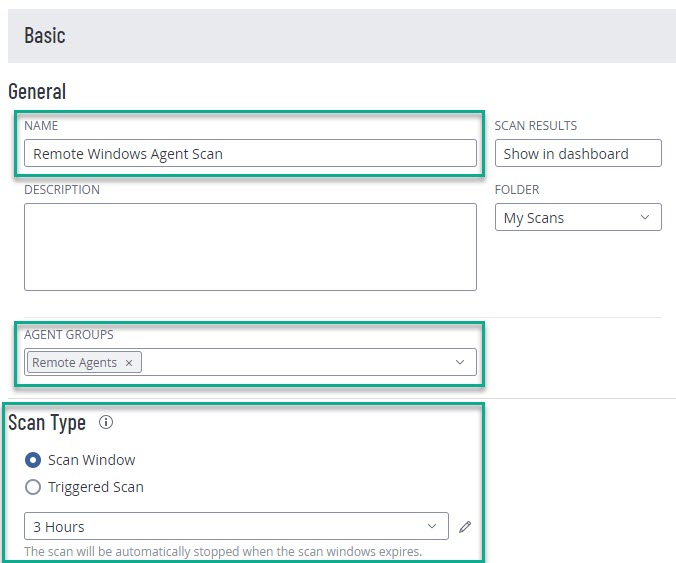Click inside the Description text area

tap(250, 246)
